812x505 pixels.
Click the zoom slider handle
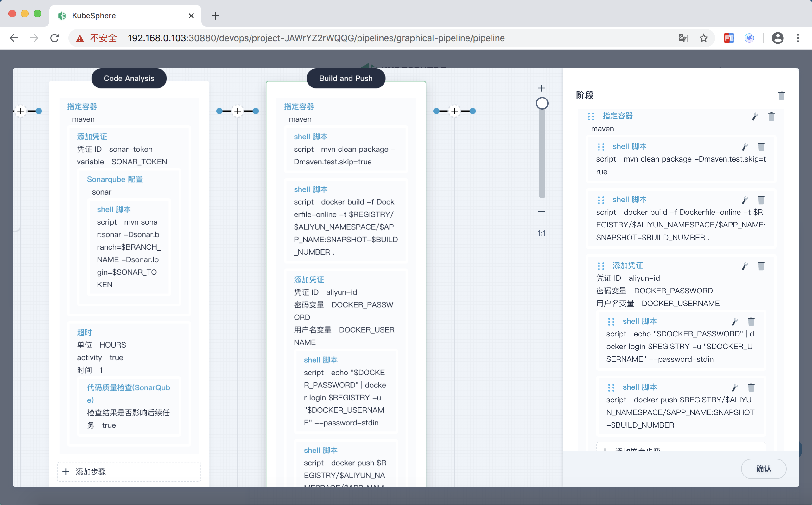coord(542,104)
